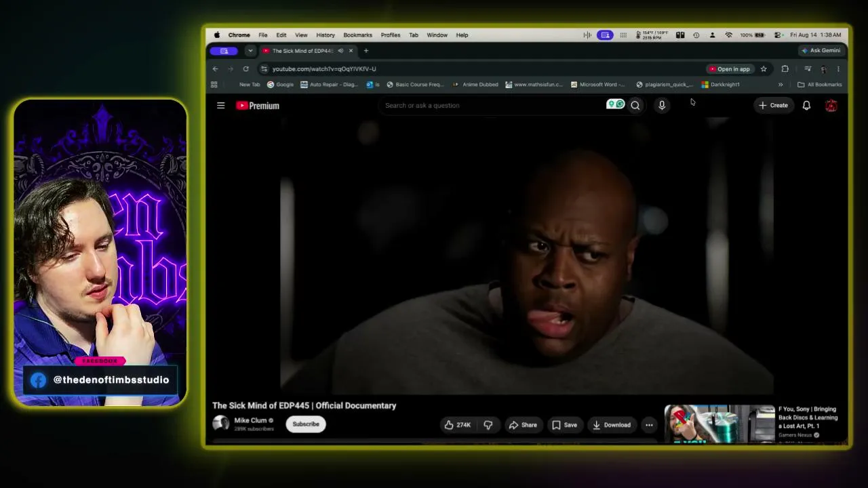Click the YouTube search magnifier button
Screen dimensions: 868x488
(635, 106)
